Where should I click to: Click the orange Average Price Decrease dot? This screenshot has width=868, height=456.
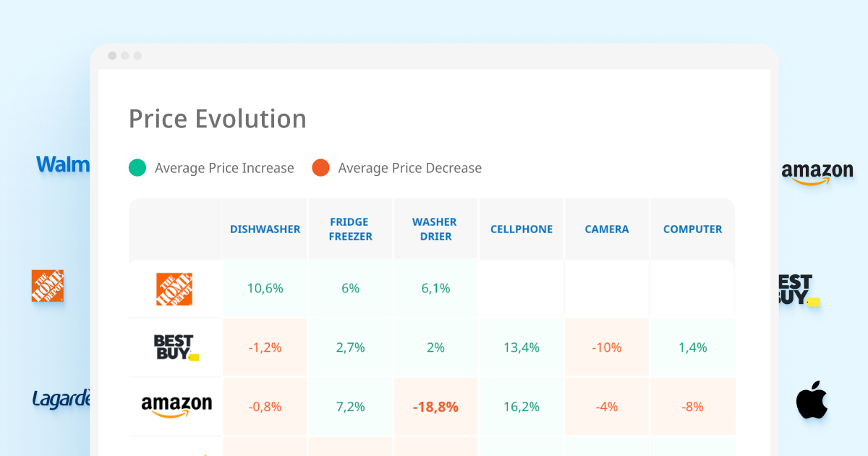pos(320,168)
